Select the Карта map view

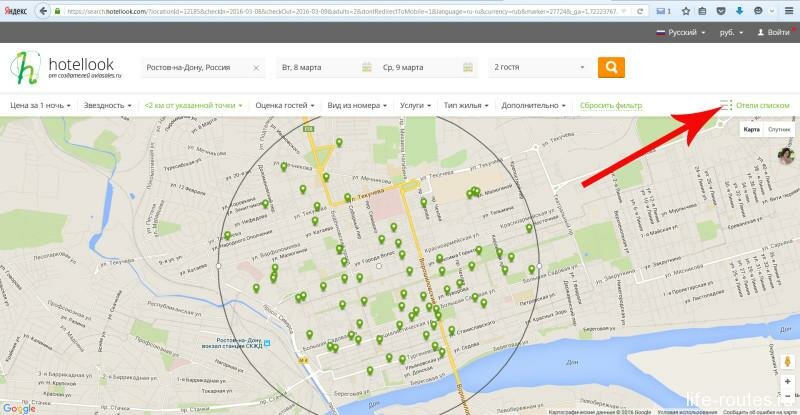click(x=751, y=130)
